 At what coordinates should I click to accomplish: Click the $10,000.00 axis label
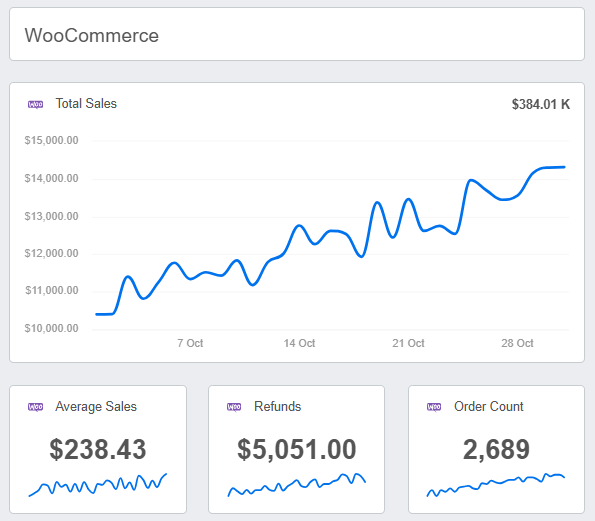[x=51, y=328]
